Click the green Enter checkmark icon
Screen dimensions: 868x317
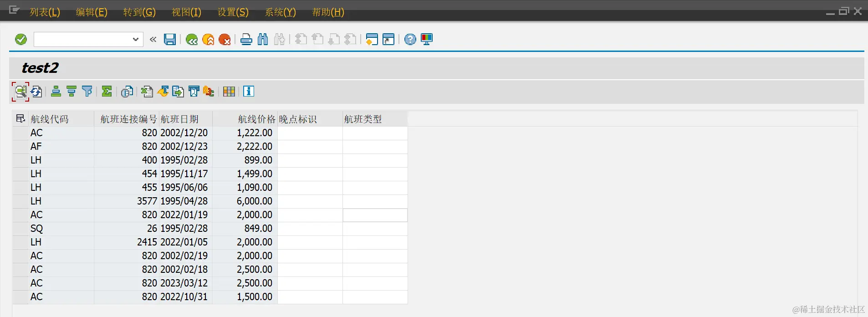point(21,40)
